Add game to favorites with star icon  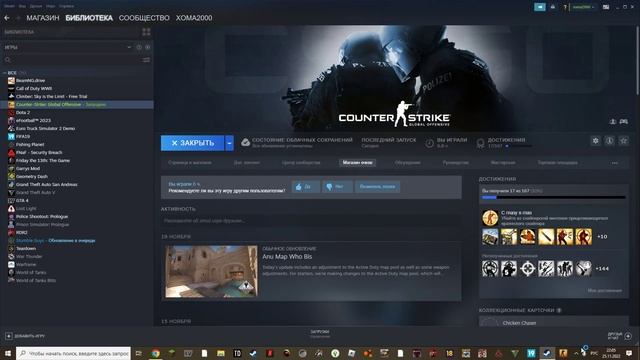click(x=623, y=141)
